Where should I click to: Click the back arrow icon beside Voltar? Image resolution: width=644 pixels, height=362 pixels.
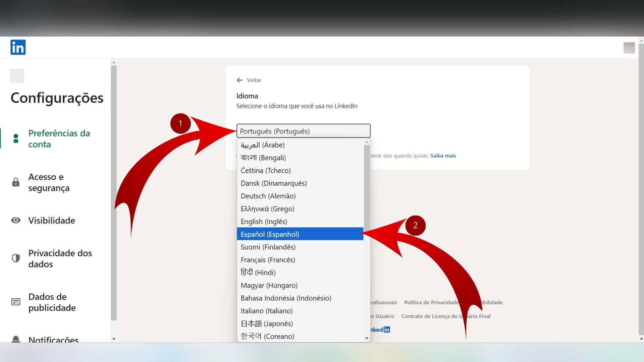[x=239, y=80]
